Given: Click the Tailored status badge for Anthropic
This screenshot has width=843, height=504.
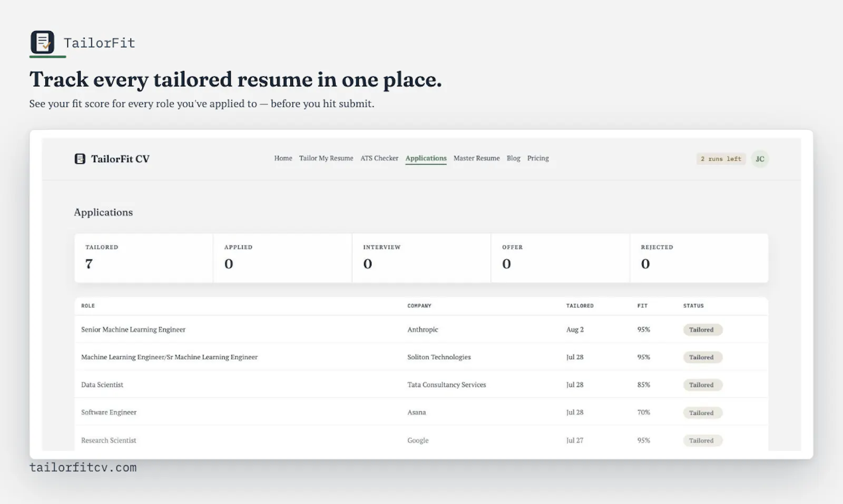Looking at the screenshot, I should coord(702,330).
